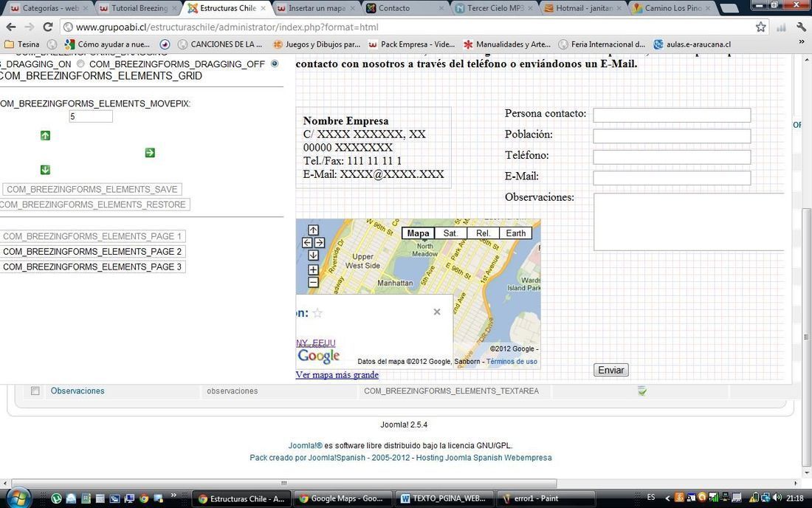The image size is (812, 508).
Task: Expand the quick launch overflow chevron
Action: pos(173,495)
